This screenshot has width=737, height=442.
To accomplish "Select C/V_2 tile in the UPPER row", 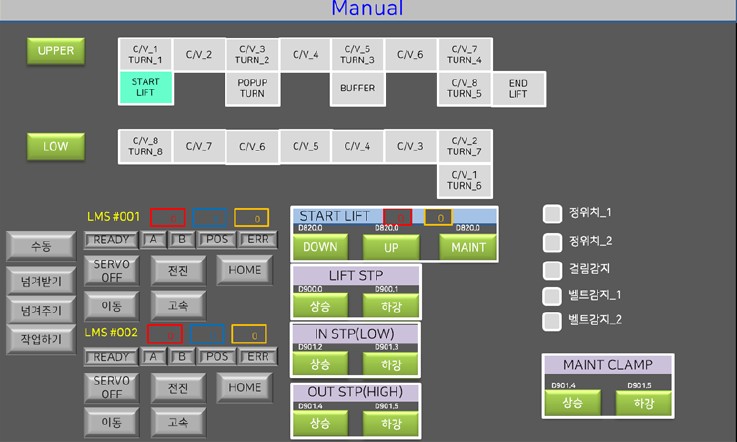I will [199, 55].
